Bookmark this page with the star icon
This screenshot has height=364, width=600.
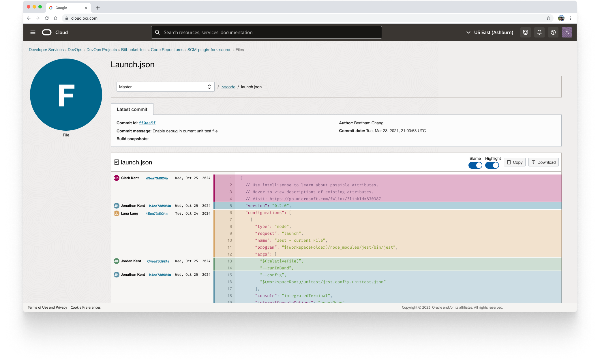(548, 18)
